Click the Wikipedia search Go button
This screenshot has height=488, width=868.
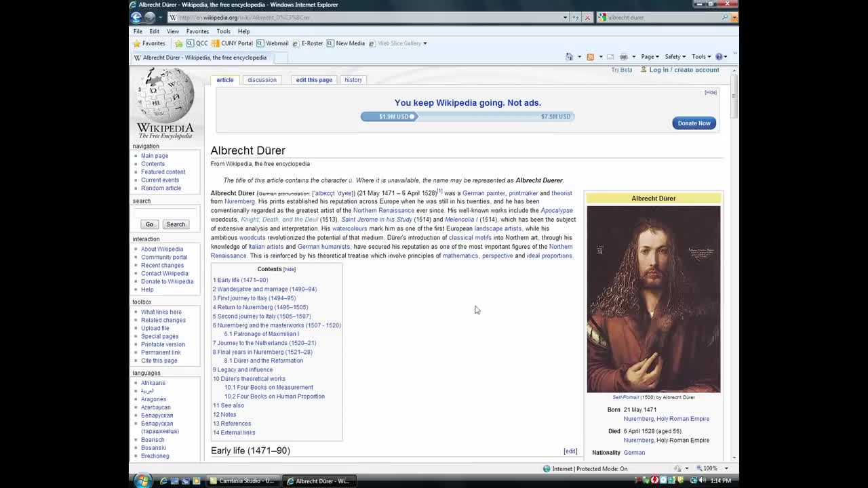[149, 224]
